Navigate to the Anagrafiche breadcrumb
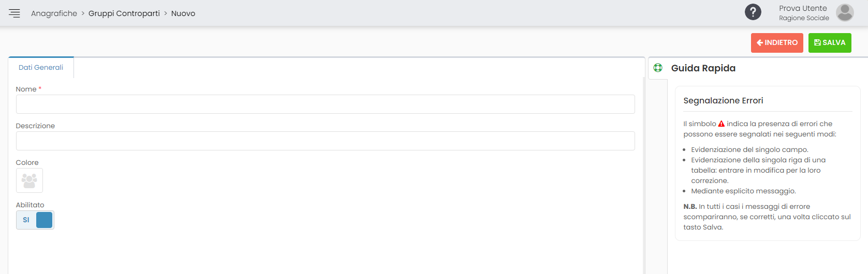This screenshot has width=868, height=274. [x=54, y=13]
